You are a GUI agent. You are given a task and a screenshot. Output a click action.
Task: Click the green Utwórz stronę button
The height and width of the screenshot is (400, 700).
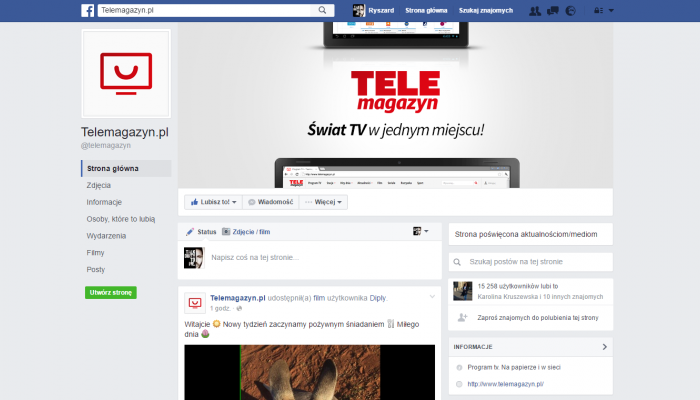click(x=111, y=292)
